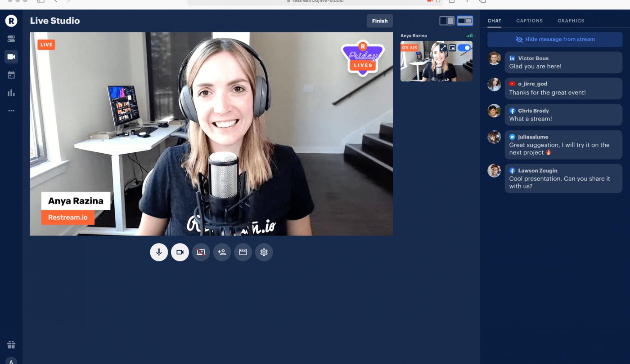This screenshot has height=364, width=630.
Task: Click the Restream R logo in sidebar
Action: pos(11,21)
